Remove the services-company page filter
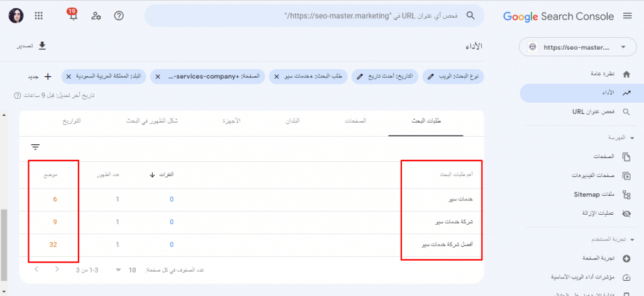This screenshot has height=296, width=644. 158,76
